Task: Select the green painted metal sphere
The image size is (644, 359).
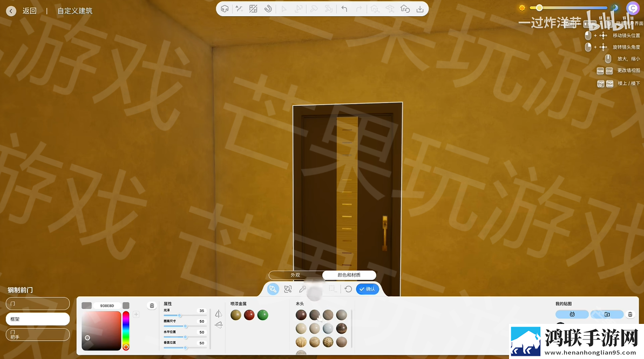Action: (263, 315)
